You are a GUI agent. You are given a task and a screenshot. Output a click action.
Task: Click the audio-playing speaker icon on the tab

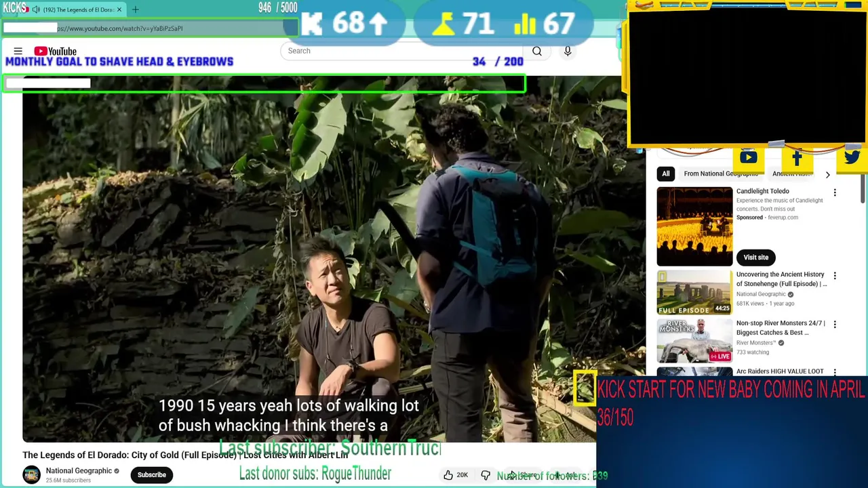[36, 9]
